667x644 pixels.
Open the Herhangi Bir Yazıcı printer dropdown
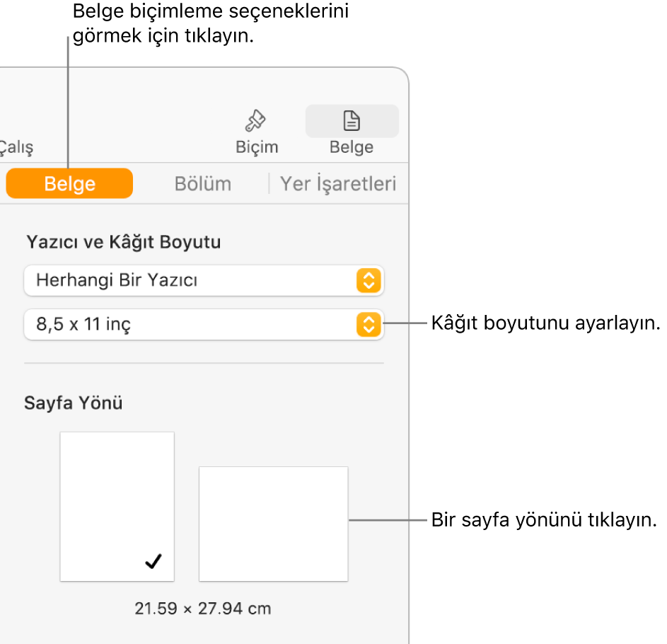(x=204, y=280)
